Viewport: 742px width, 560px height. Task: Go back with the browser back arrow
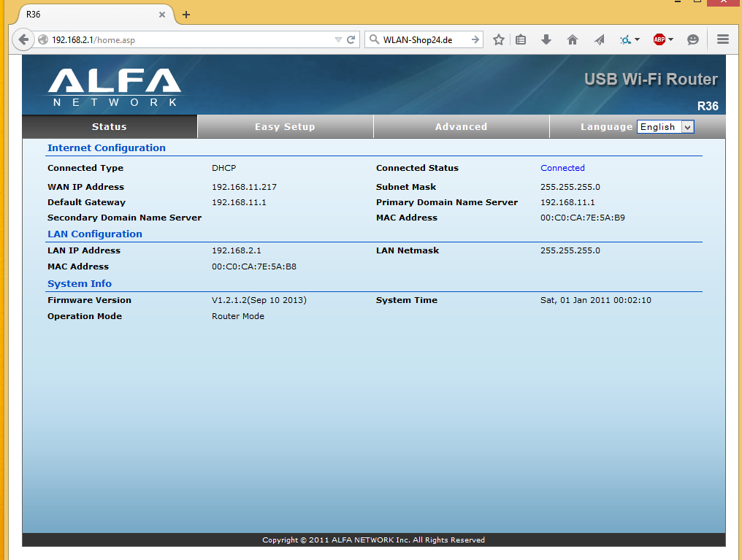pos(23,39)
